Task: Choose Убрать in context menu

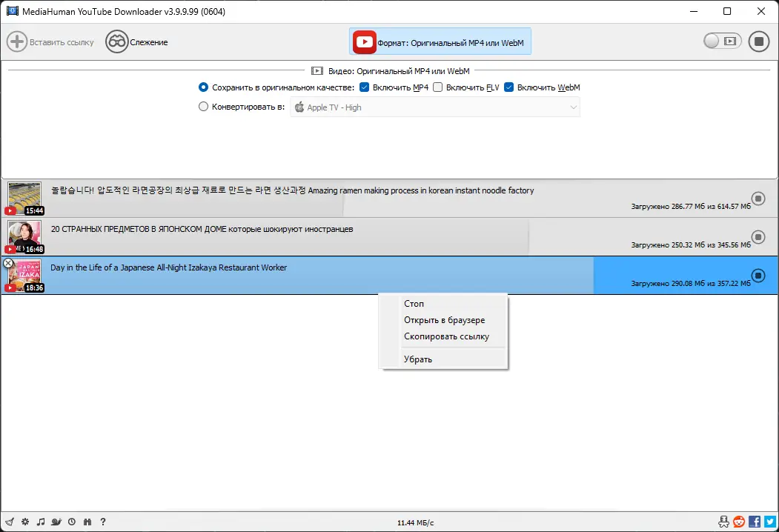Action: [x=418, y=359]
